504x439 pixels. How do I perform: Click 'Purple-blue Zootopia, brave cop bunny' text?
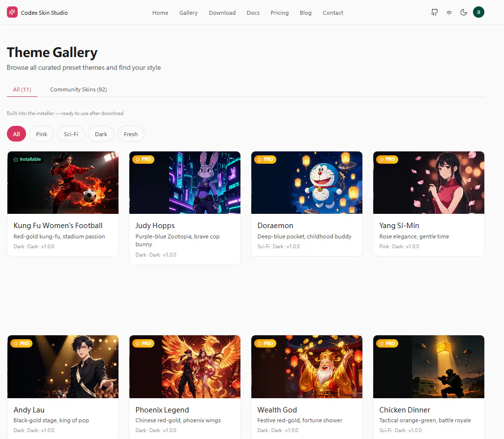[178, 240]
